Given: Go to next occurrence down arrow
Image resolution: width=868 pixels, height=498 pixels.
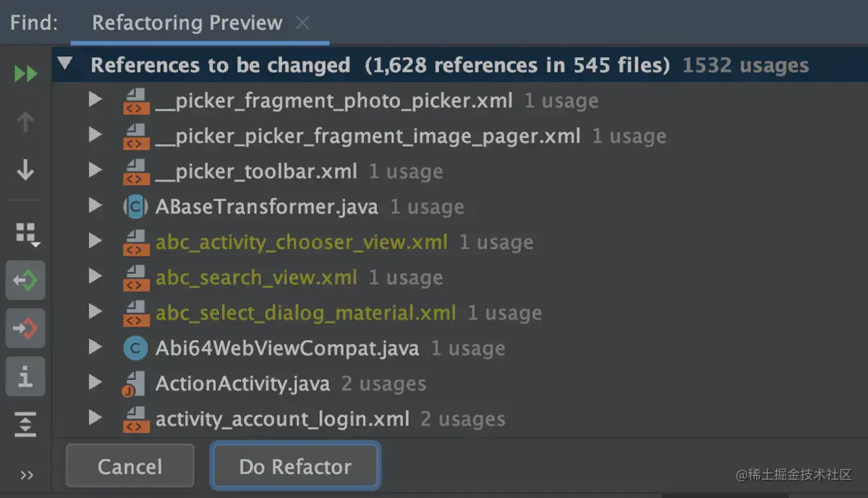Looking at the screenshot, I should coord(26,171).
